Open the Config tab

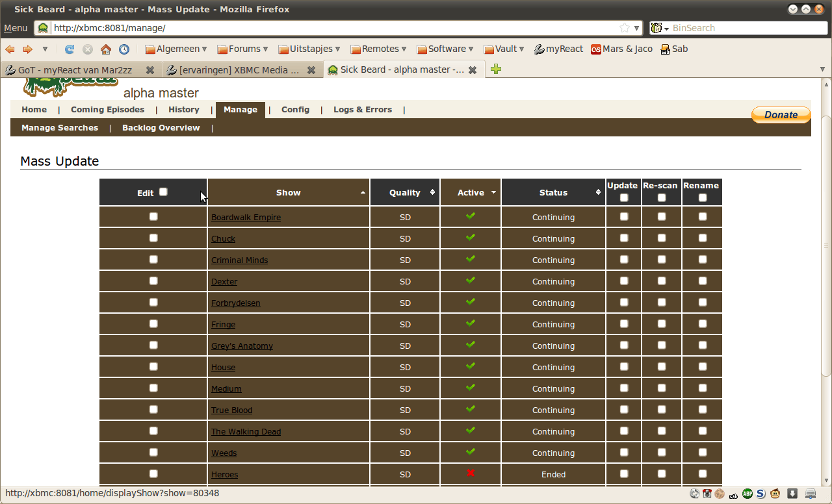click(x=295, y=110)
